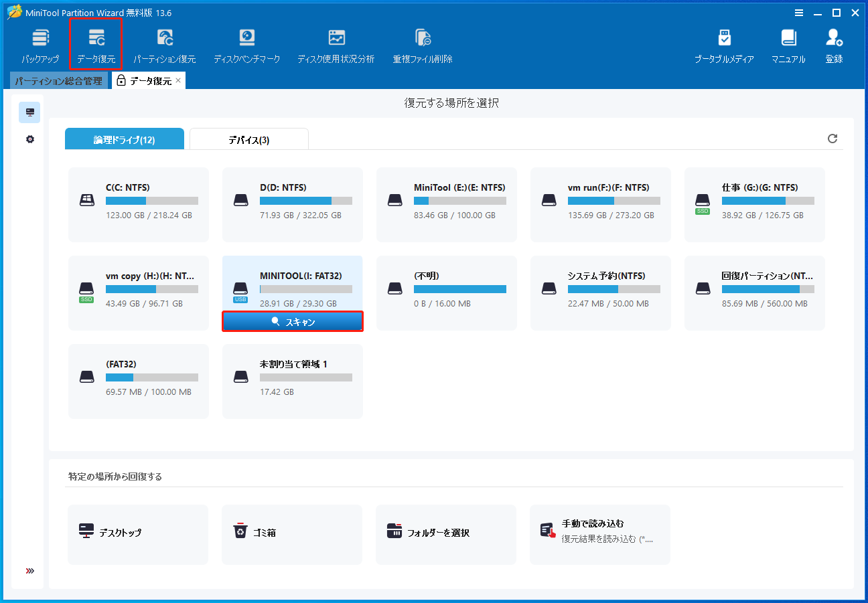Screen dimensions: 868x603
Task: Click the drive icon of システム予約(NTFS)
Action: click(549, 288)
